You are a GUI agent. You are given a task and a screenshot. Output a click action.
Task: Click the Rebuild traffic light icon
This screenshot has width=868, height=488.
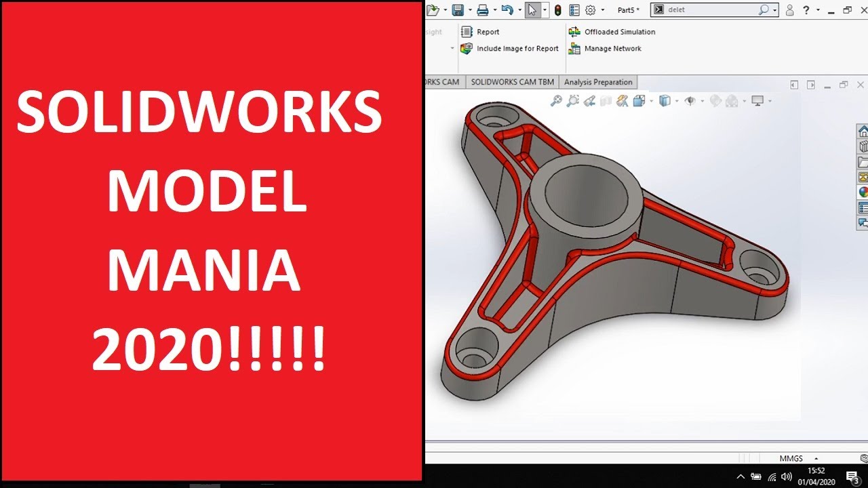(557, 9)
